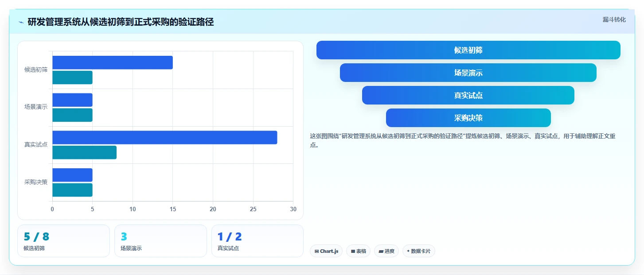Click the blue 场景演示 chart bar
Viewport: 644px width, 275px height.
72,100
